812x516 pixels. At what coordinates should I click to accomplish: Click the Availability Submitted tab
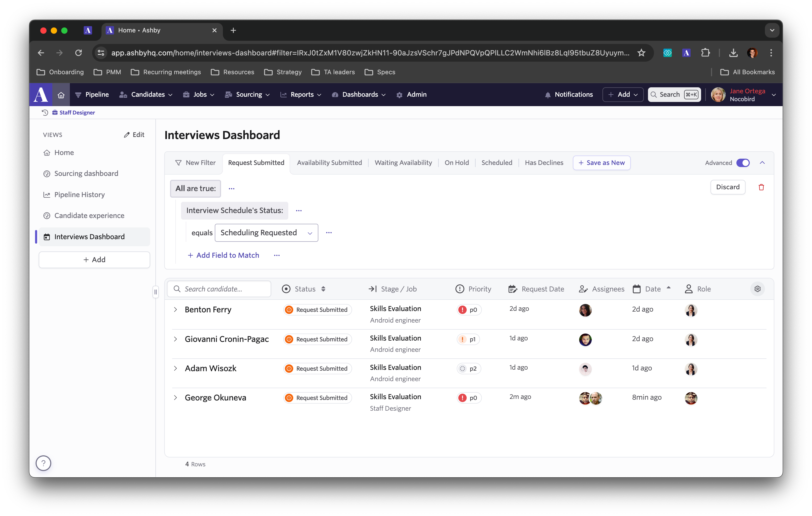[x=329, y=163]
